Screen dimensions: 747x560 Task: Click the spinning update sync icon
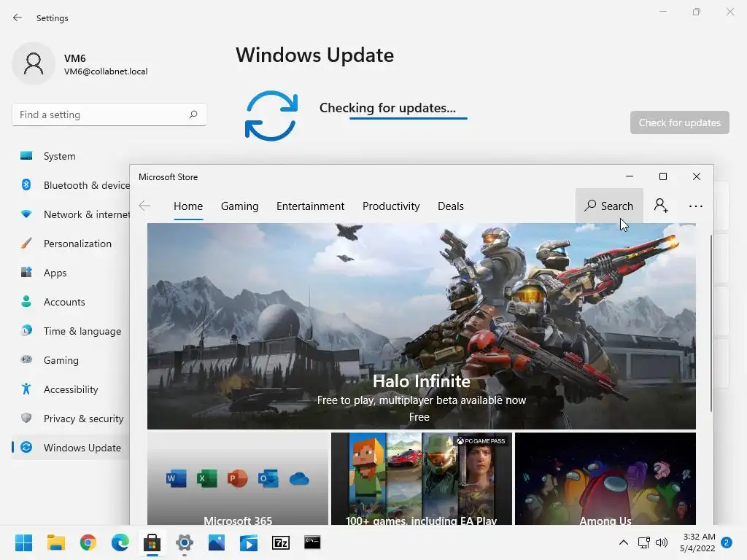coord(271,116)
